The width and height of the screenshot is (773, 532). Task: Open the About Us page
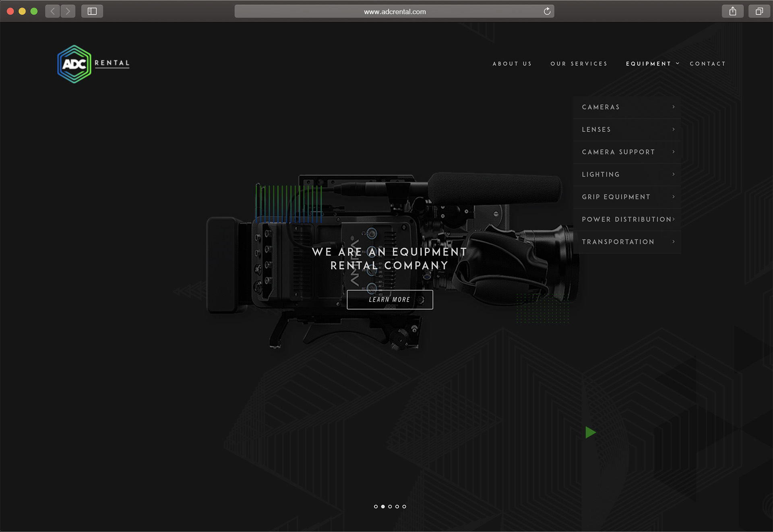tap(512, 64)
